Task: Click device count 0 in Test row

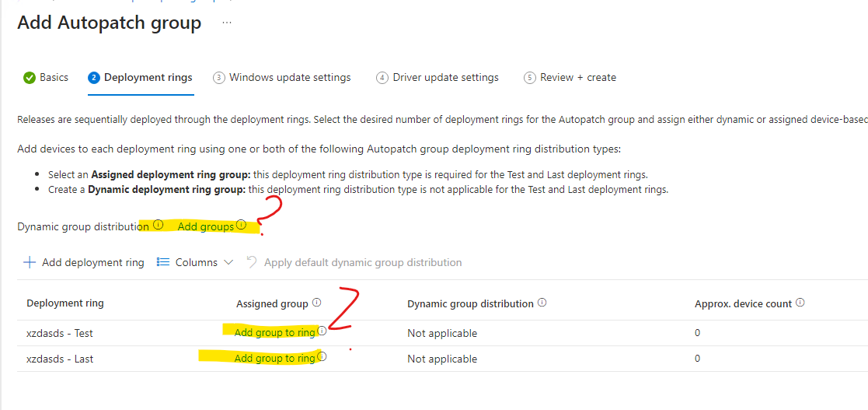Action: click(x=698, y=333)
